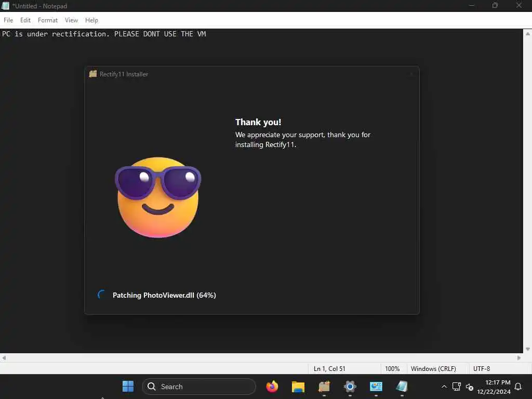Click the Notepad icon in the title bar

click(x=5, y=6)
